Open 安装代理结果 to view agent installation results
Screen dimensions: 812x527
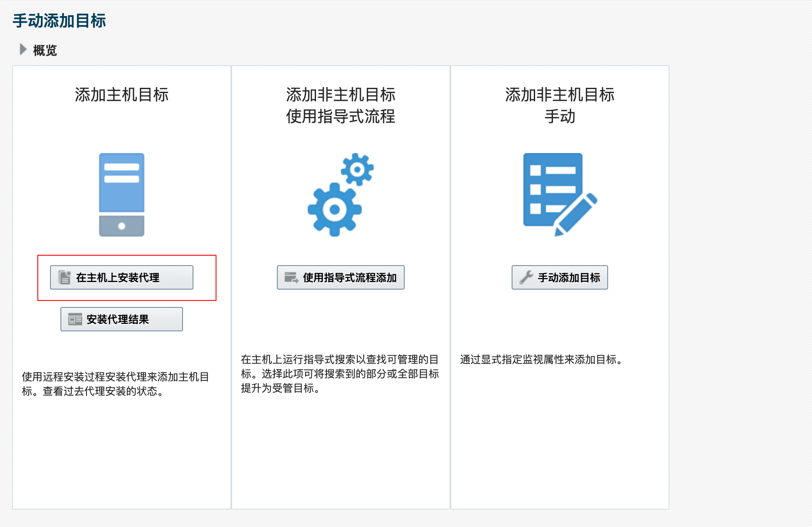pos(121,319)
